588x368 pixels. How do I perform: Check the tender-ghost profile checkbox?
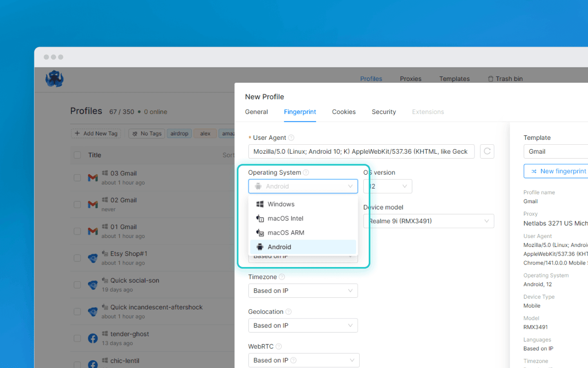pyautogui.click(x=77, y=338)
